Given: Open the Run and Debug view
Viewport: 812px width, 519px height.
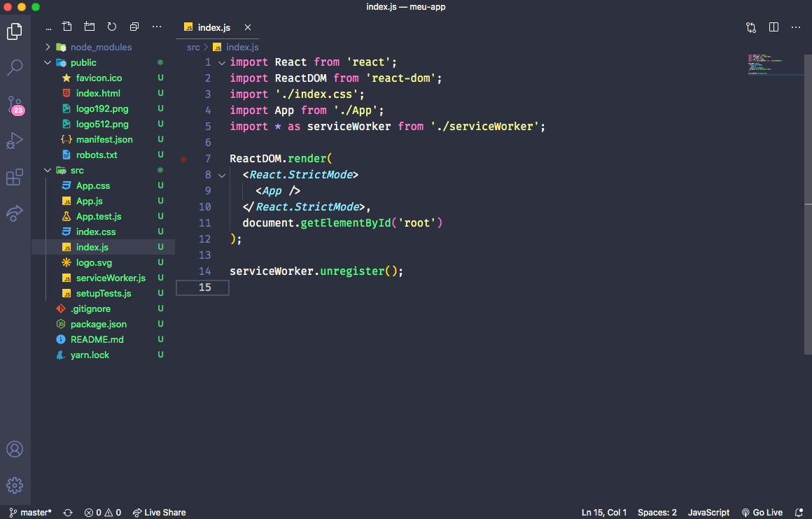Looking at the screenshot, I should (x=15, y=141).
